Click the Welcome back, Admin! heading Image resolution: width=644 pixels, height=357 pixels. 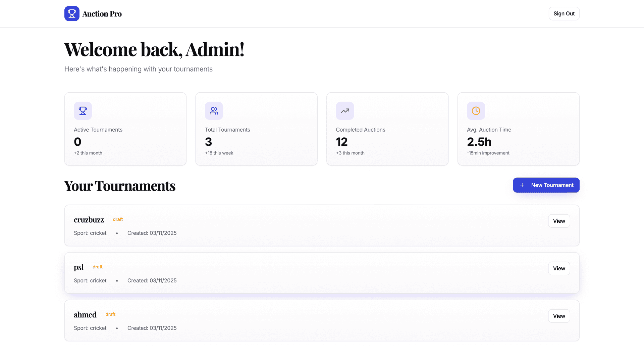coord(154,50)
